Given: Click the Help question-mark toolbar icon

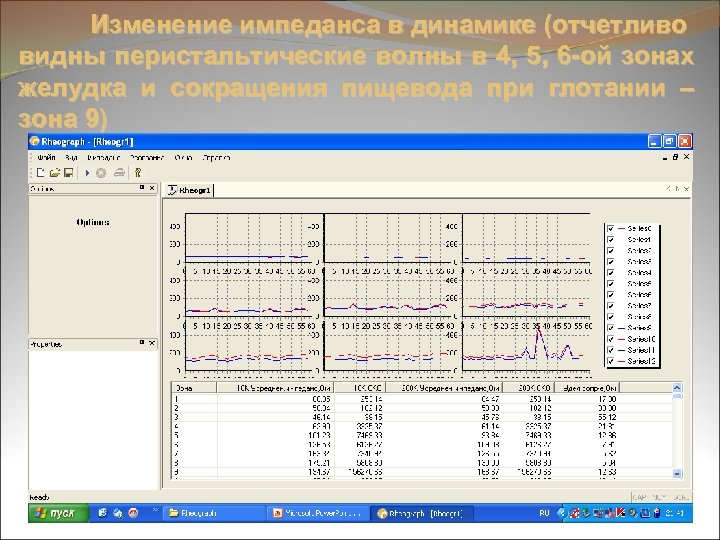Looking at the screenshot, I should point(138,173).
